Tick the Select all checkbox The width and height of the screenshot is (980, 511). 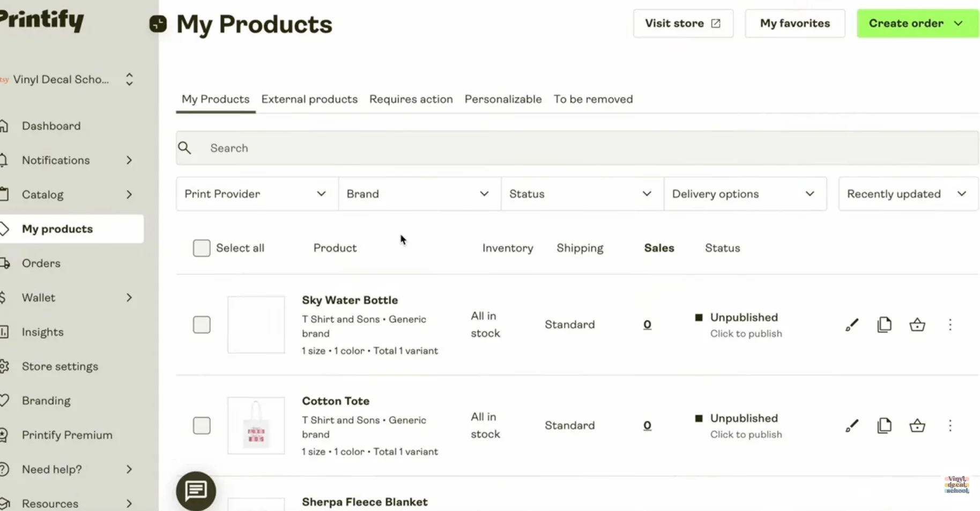click(202, 248)
